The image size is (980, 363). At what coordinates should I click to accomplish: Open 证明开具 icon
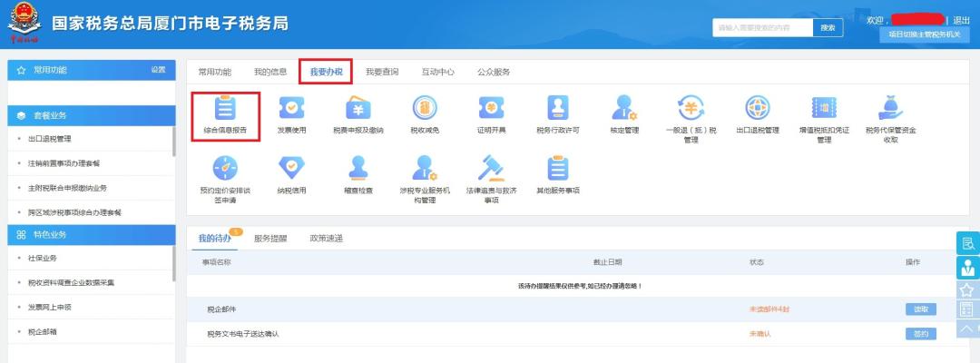tap(491, 107)
